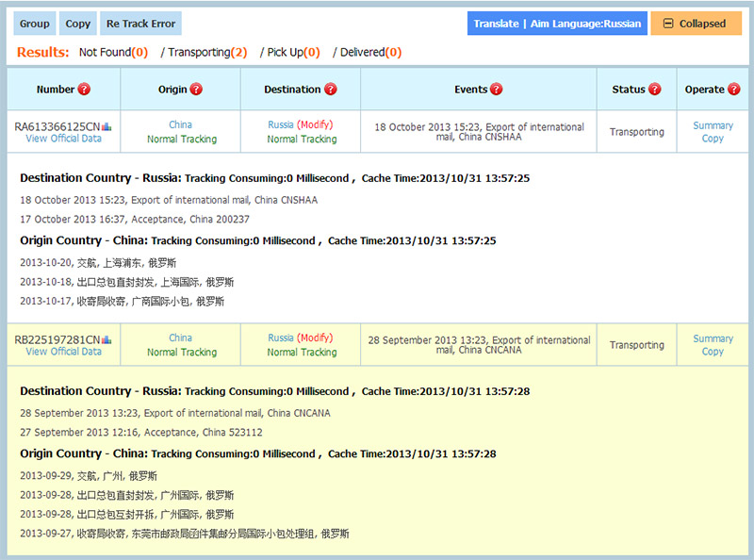The image size is (754, 560).
Task: Select tracking number RB225197281CN
Action: click(x=57, y=339)
